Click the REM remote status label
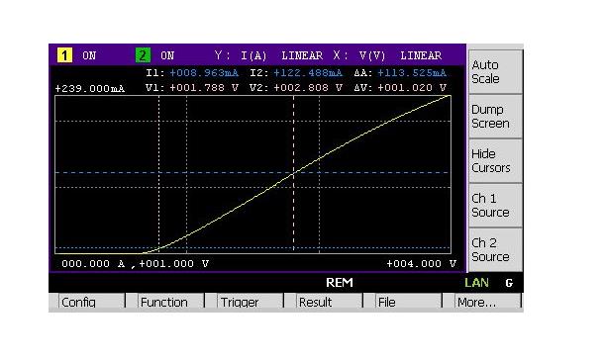This screenshot has height=364, width=603. pyautogui.click(x=340, y=283)
